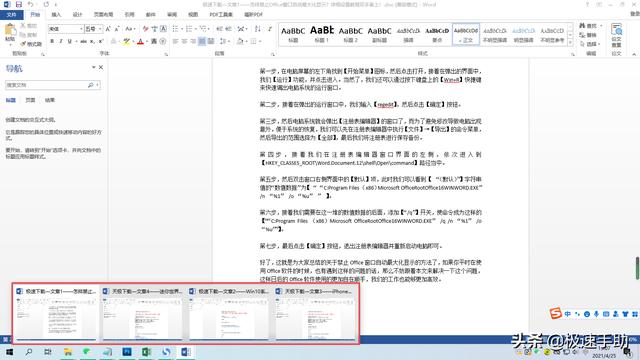Screen dimensions: 640x360
Task: Click the Find binoculars button
Action: (588, 26)
